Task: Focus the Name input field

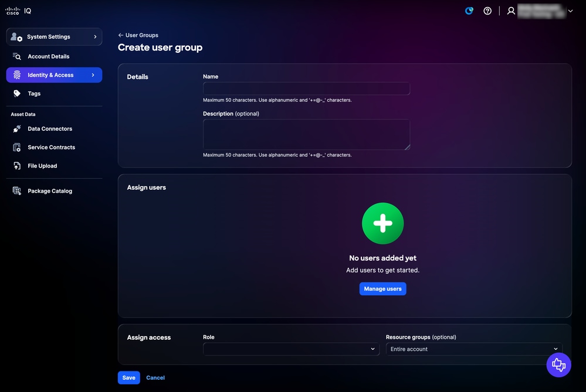Action: click(x=306, y=88)
